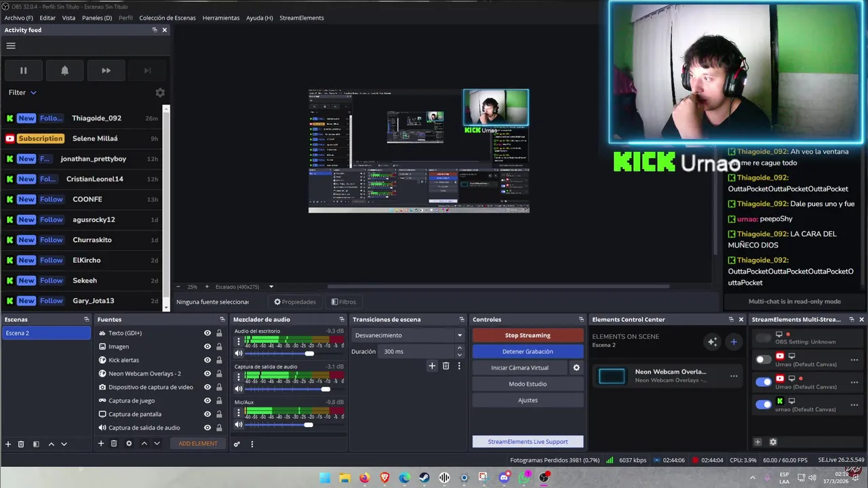Open the StreamElements menu
The height and width of the screenshot is (488, 868).
[x=302, y=18]
